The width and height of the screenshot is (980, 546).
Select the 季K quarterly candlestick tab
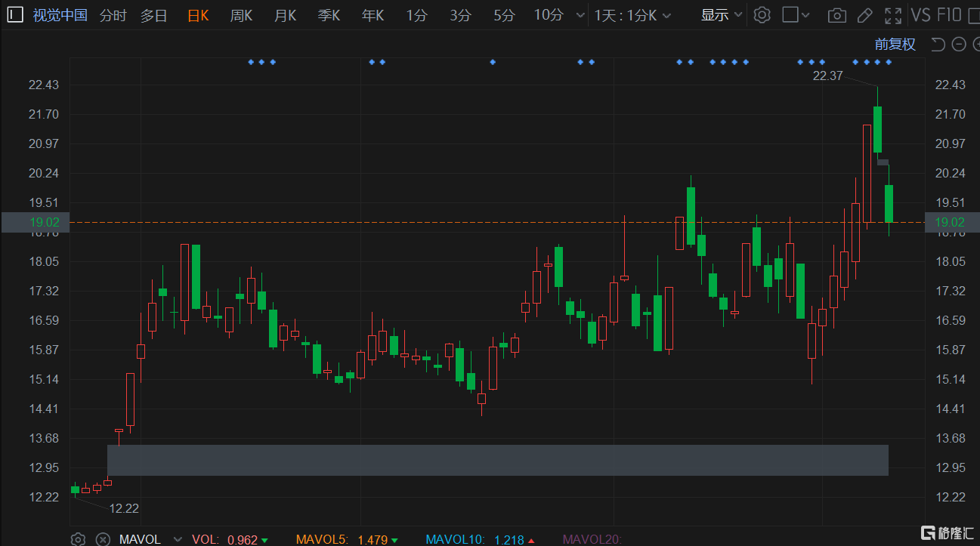coord(329,15)
